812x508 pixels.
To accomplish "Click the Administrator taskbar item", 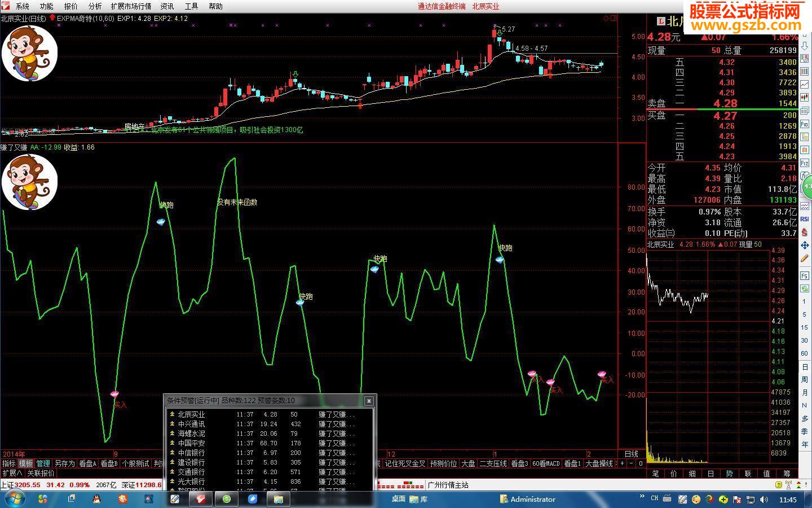I will (x=528, y=499).
